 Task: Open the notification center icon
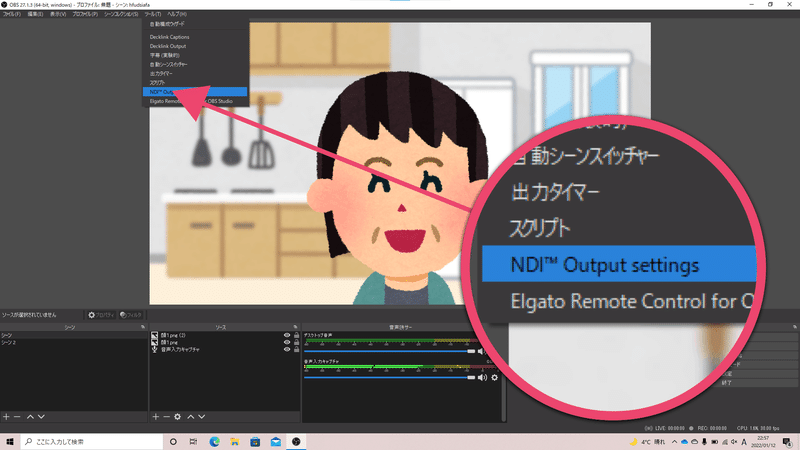pos(788,442)
